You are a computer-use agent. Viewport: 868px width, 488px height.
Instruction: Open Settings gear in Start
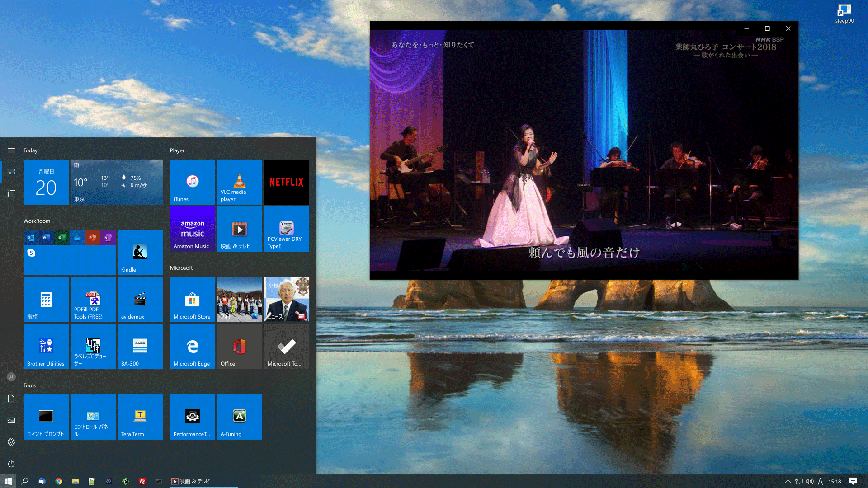coord(11,442)
